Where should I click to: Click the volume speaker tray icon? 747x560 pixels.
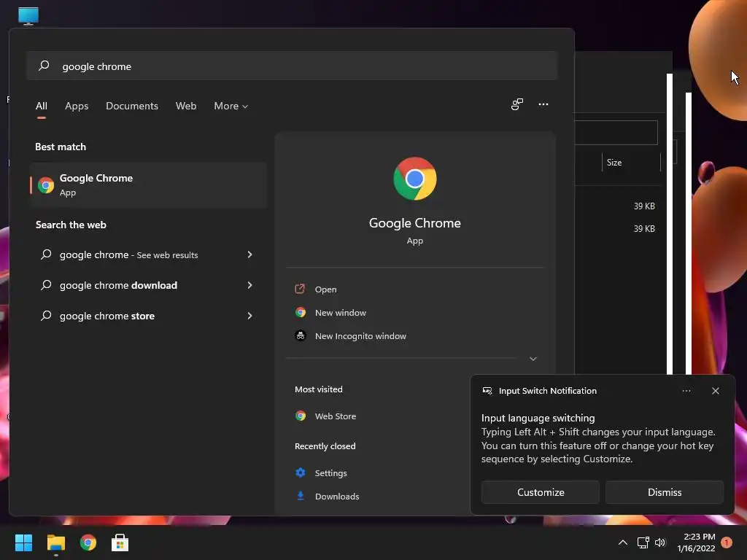(660, 542)
